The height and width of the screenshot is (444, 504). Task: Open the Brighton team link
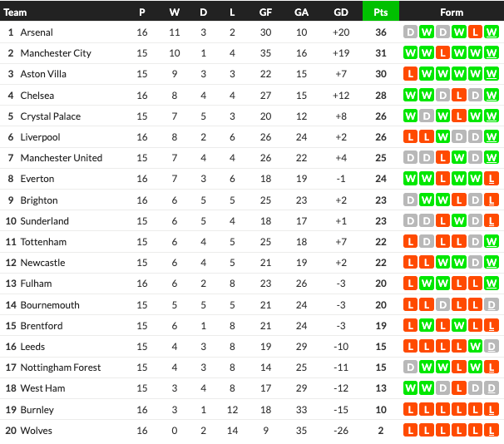click(38, 200)
